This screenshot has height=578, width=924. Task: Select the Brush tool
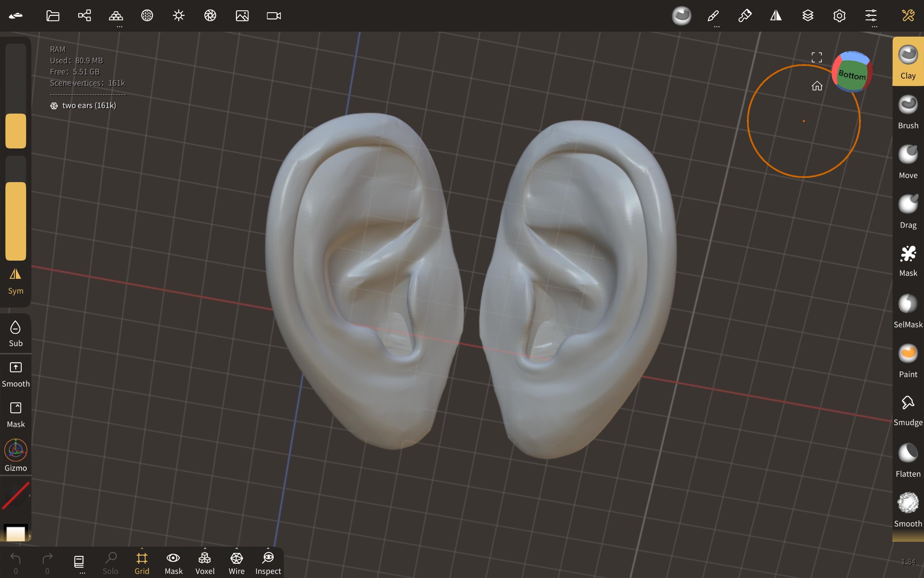pyautogui.click(x=908, y=112)
